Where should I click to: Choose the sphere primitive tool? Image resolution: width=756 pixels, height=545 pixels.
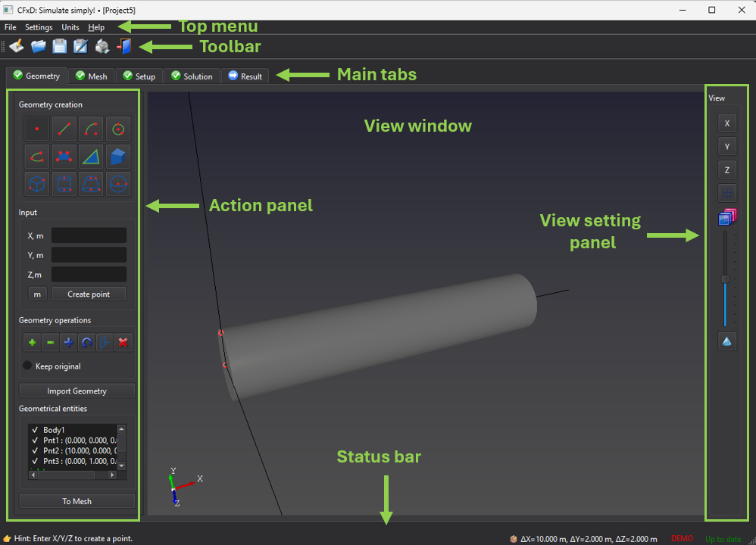pos(117,184)
